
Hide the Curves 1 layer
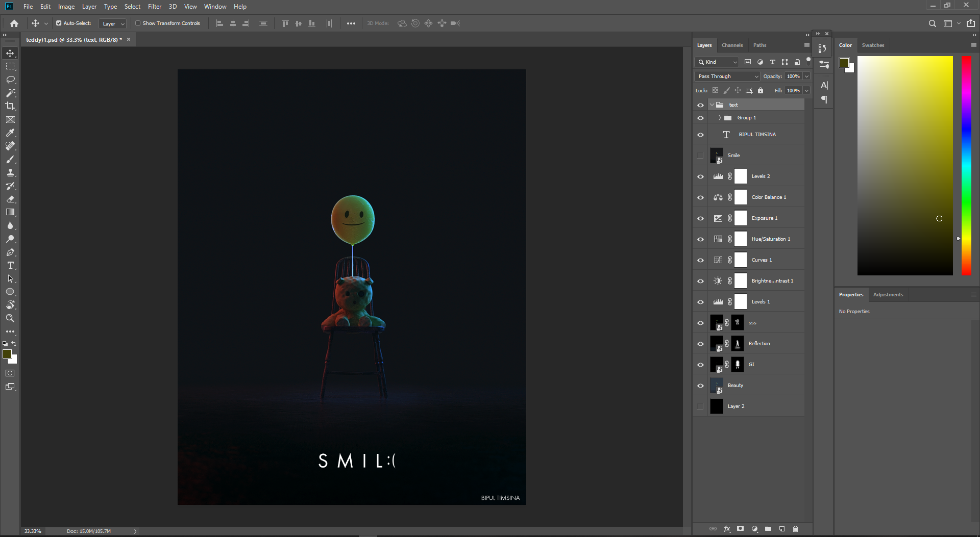click(700, 260)
